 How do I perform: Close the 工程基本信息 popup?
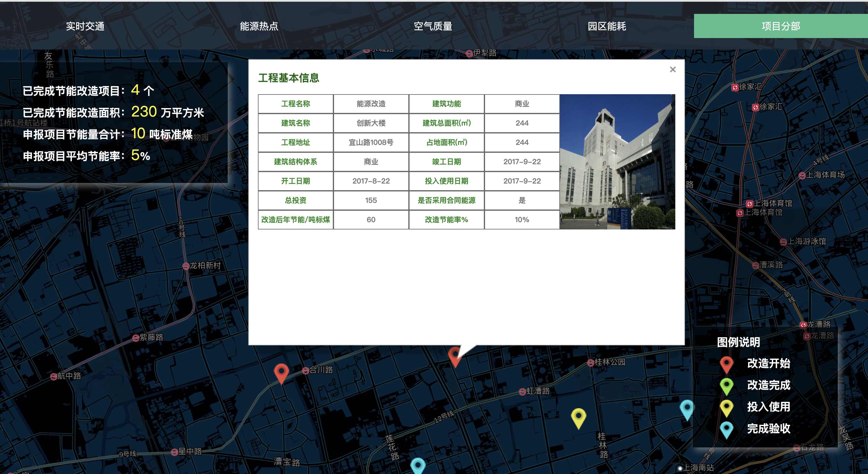coord(673,69)
